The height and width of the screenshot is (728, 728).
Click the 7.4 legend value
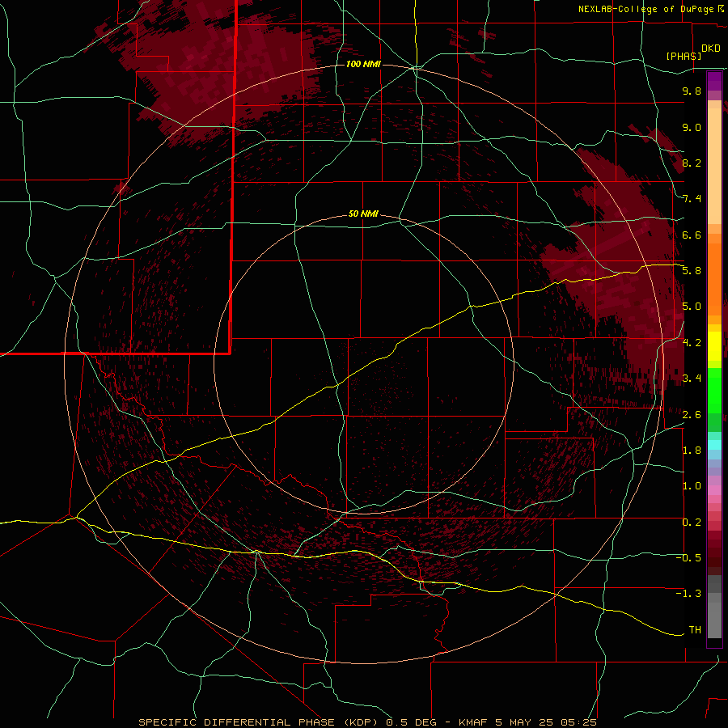(x=692, y=199)
